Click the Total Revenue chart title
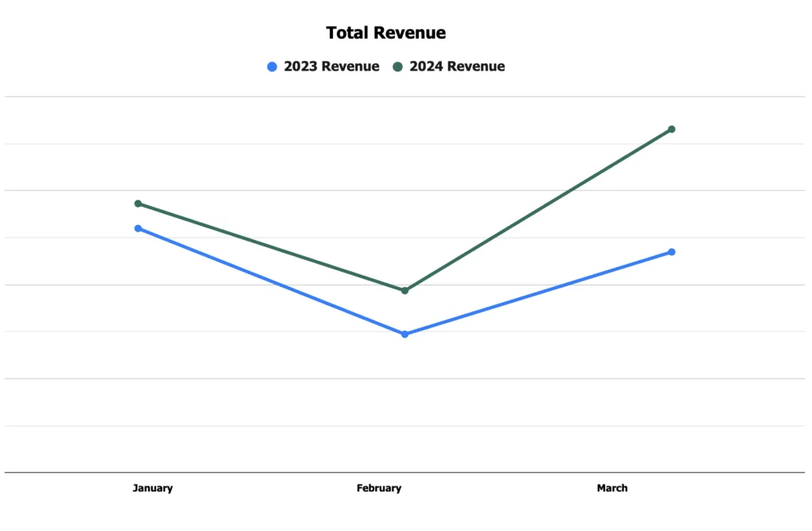 [x=385, y=32]
